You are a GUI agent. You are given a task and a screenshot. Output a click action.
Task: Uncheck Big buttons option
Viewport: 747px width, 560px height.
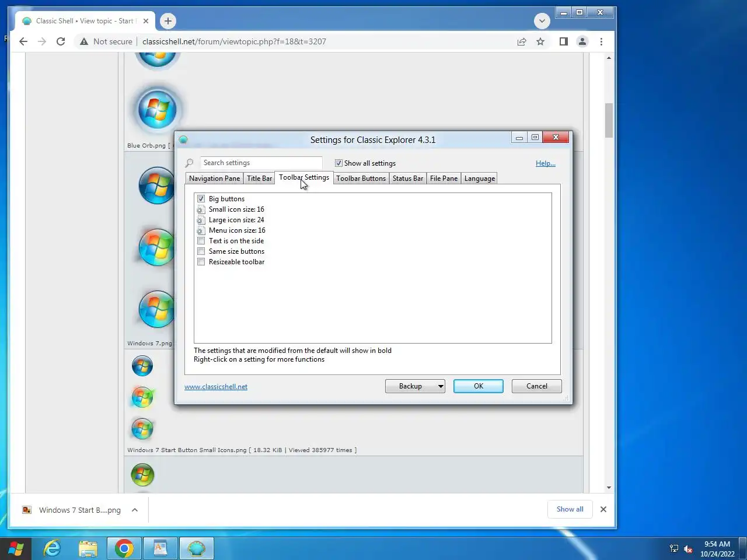pyautogui.click(x=201, y=199)
